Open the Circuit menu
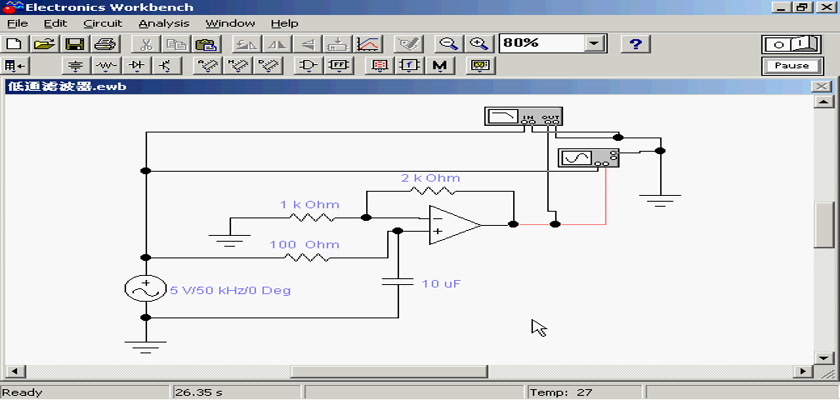 tap(103, 24)
